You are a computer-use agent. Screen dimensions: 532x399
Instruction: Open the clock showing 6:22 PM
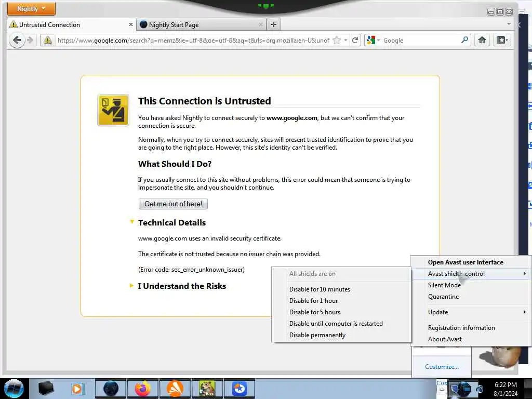point(506,389)
